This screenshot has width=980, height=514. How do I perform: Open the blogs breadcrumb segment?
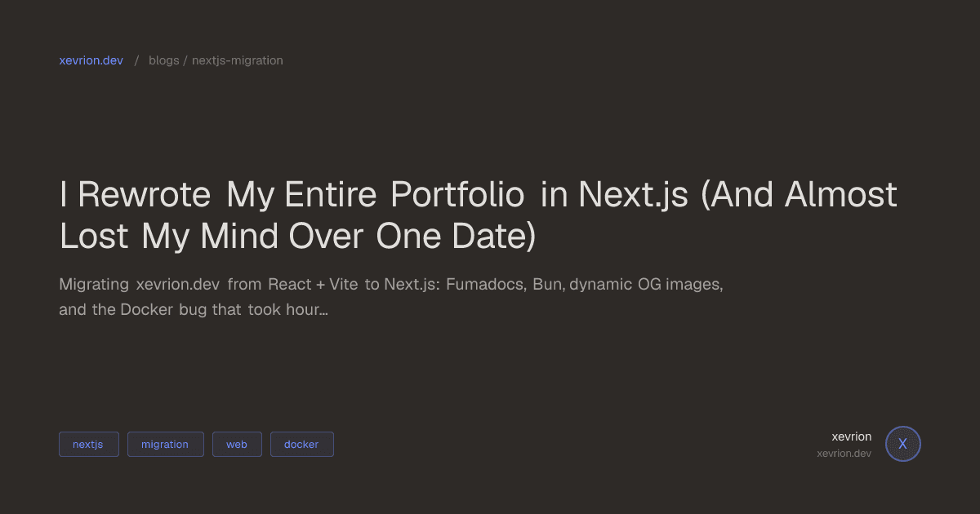[x=164, y=60]
